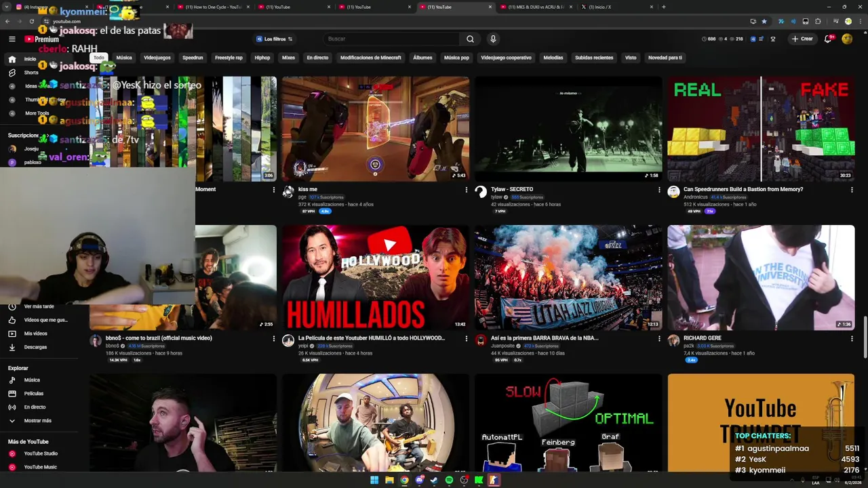868x488 pixels.
Task: Open Steam from the taskbar
Action: (434, 480)
